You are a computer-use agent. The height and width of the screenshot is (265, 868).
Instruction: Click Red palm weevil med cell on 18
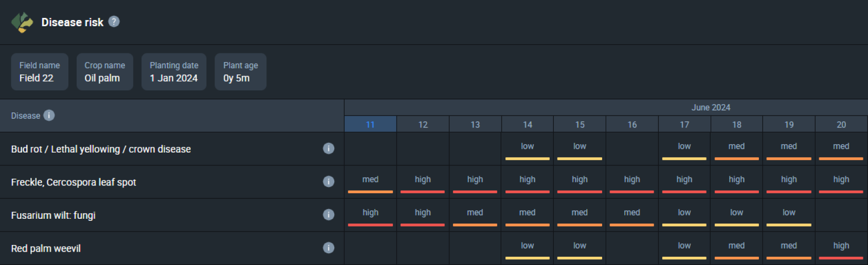737,248
